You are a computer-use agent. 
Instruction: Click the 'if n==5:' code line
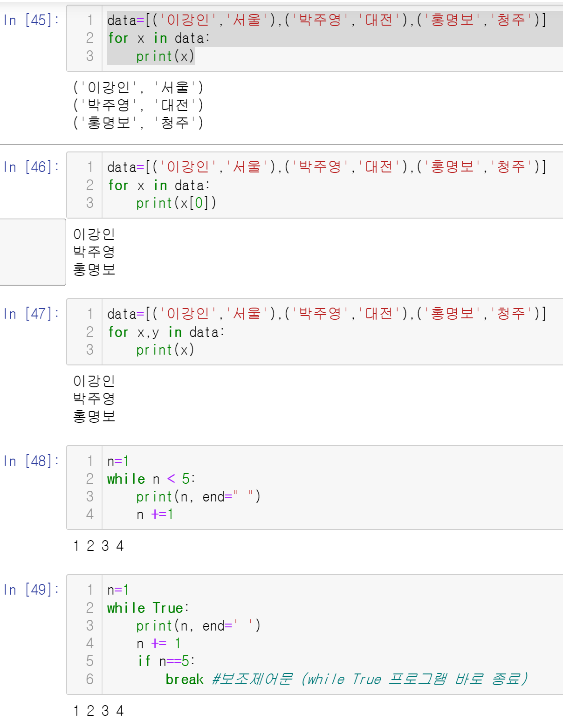[166, 661]
